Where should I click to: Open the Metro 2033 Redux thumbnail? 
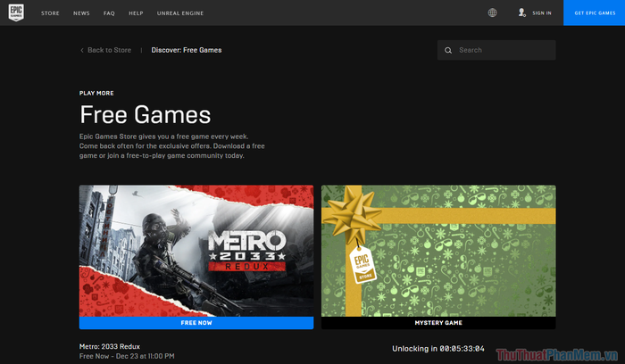(196, 251)
